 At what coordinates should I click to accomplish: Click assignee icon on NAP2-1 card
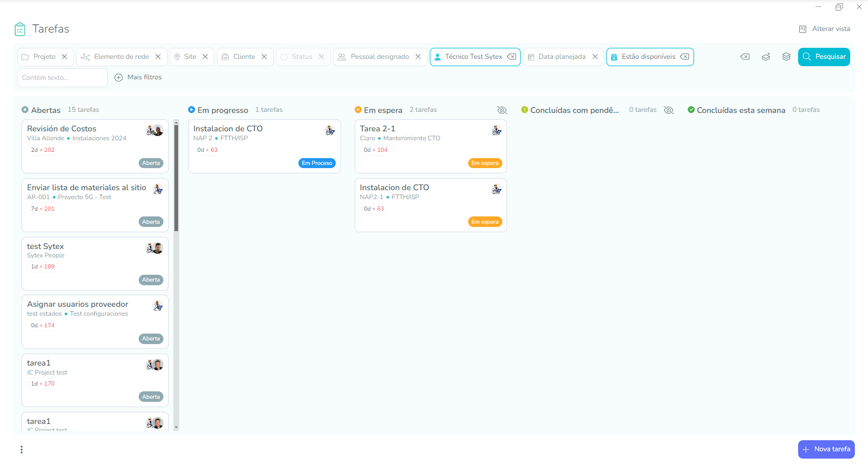(x=497, y=189)
